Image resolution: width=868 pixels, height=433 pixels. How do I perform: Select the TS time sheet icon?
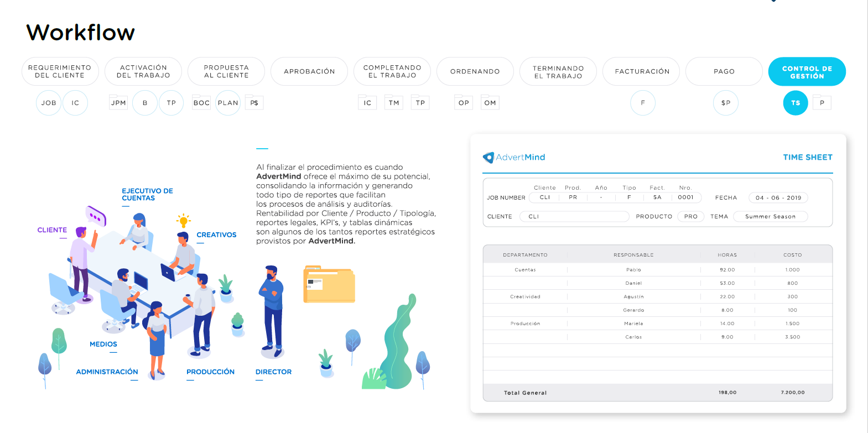796,103
